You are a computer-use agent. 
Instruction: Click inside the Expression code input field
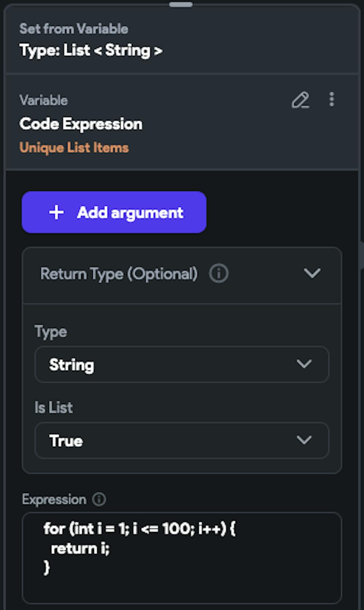(182, 558)
